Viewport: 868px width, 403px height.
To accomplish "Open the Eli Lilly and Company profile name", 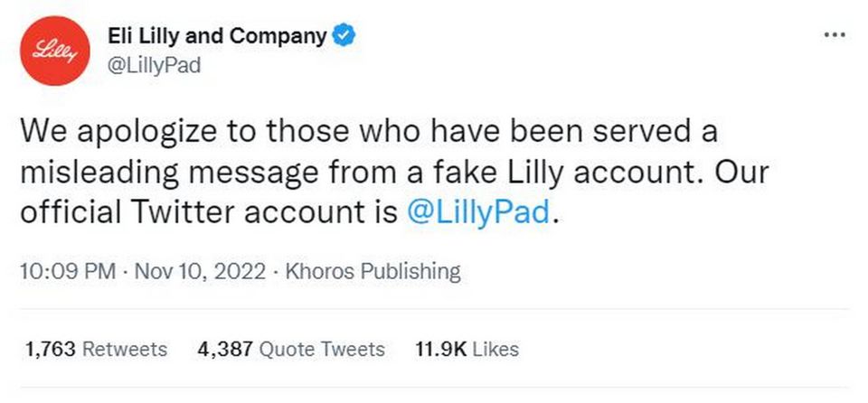I will tap(216, 36).
